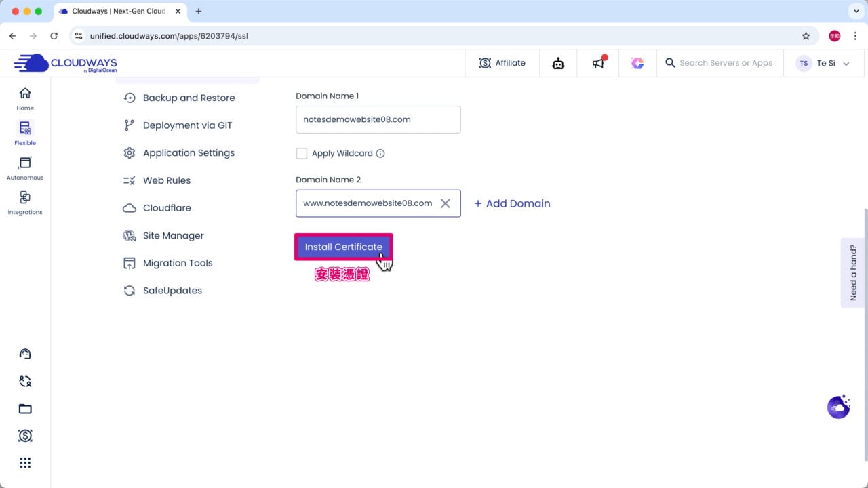Screen dimensions: 868x488
Task: Open the Need a hand? side tab
Action: (853, 272)
